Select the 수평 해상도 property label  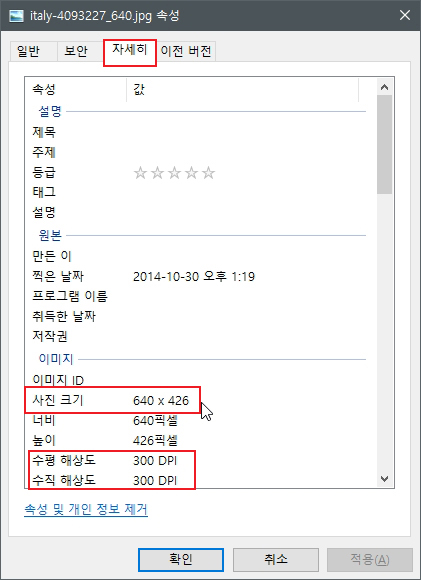tap(64, 460)
